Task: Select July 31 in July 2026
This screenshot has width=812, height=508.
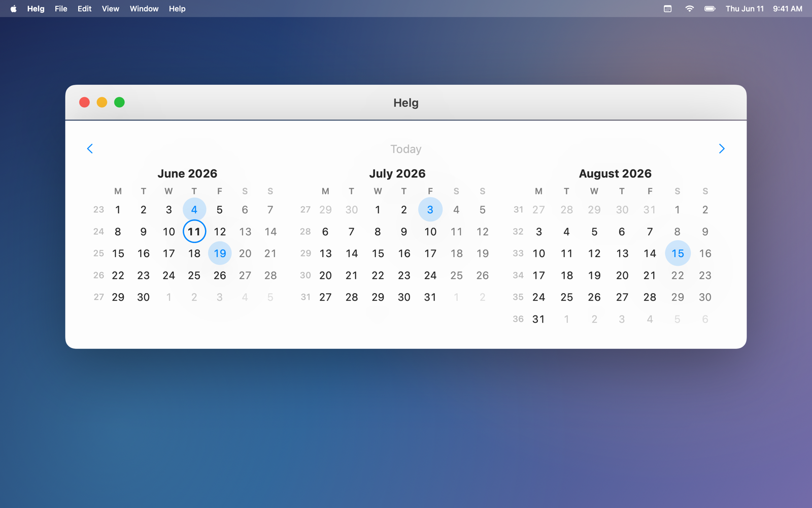Action: click(430, 297)
